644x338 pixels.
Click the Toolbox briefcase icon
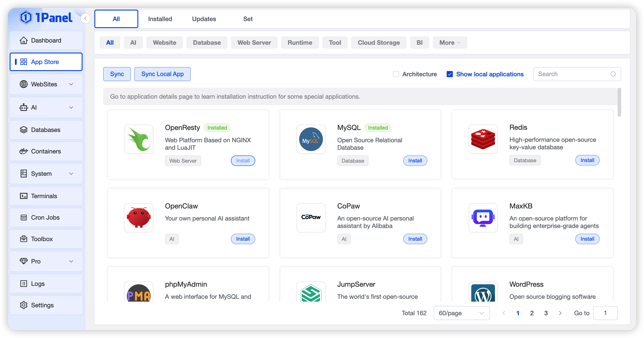click(23, 239)
